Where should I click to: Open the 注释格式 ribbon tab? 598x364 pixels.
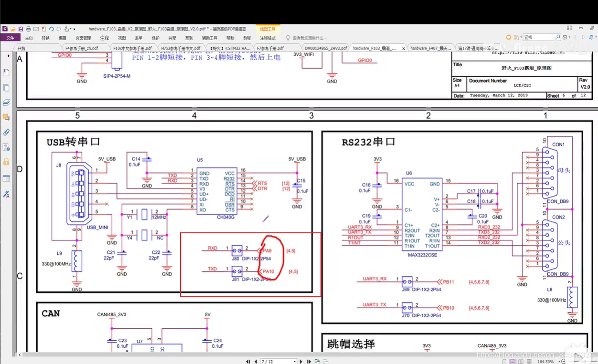click(x=268, y=38)
